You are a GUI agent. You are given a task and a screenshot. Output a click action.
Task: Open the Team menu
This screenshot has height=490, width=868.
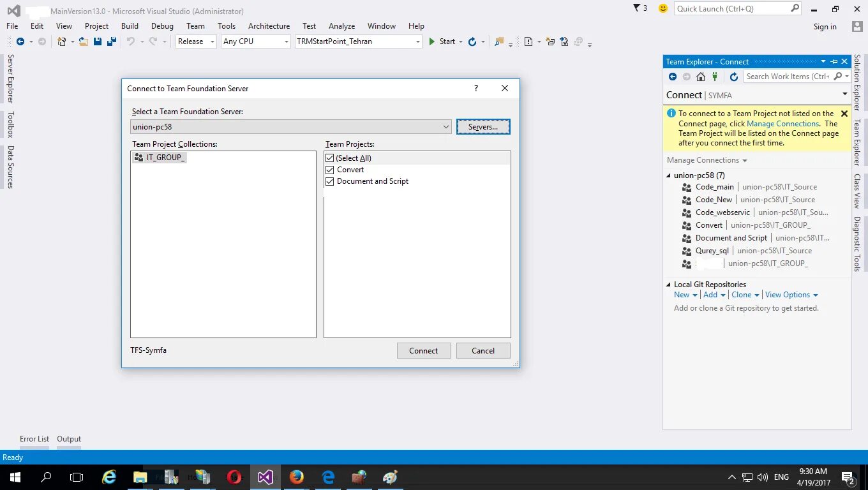tap(195, 26)
